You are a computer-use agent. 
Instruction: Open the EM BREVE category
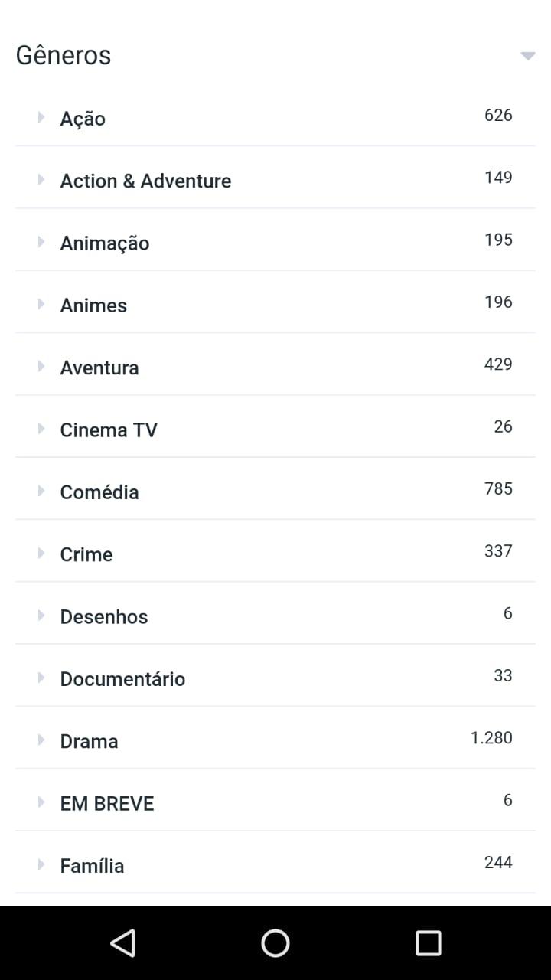click(x=107, y=804)
